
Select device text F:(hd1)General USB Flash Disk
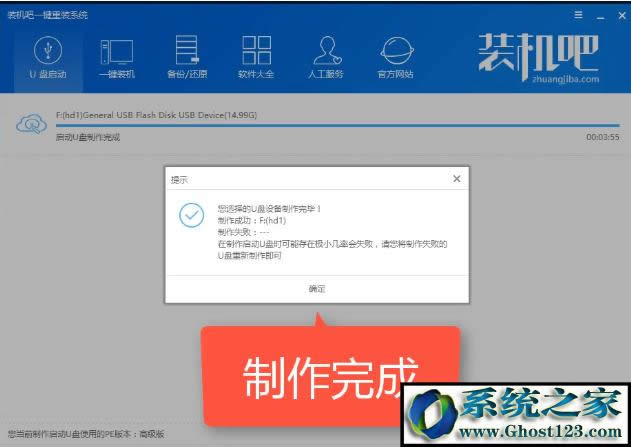click(156, 115)
